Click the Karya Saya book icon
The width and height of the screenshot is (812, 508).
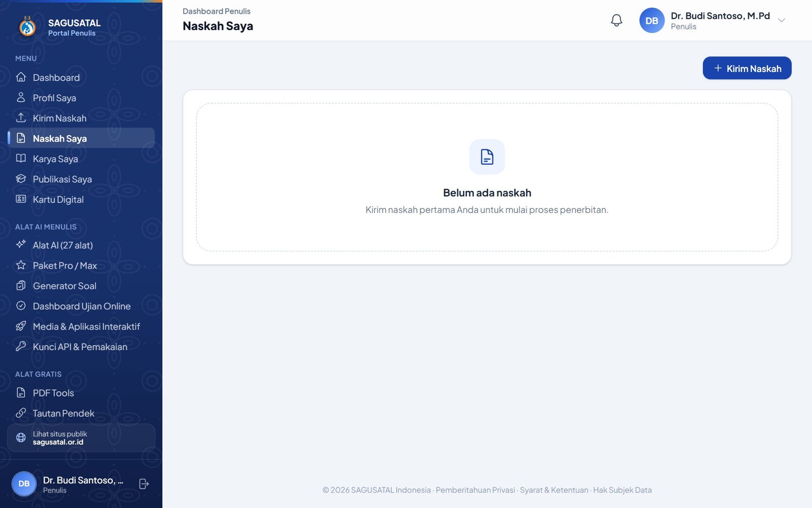[x=21, y=158]
